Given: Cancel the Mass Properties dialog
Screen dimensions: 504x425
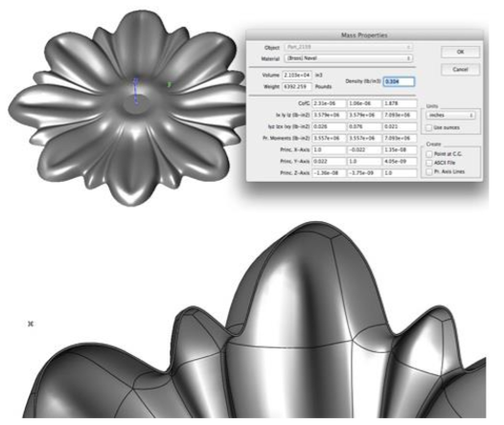Looking at the screenshot, I should (x=460, y=69).
